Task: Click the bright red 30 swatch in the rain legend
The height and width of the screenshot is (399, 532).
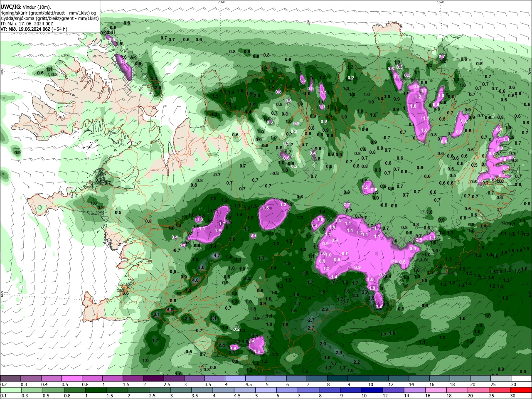Action: tap(521, 390)
